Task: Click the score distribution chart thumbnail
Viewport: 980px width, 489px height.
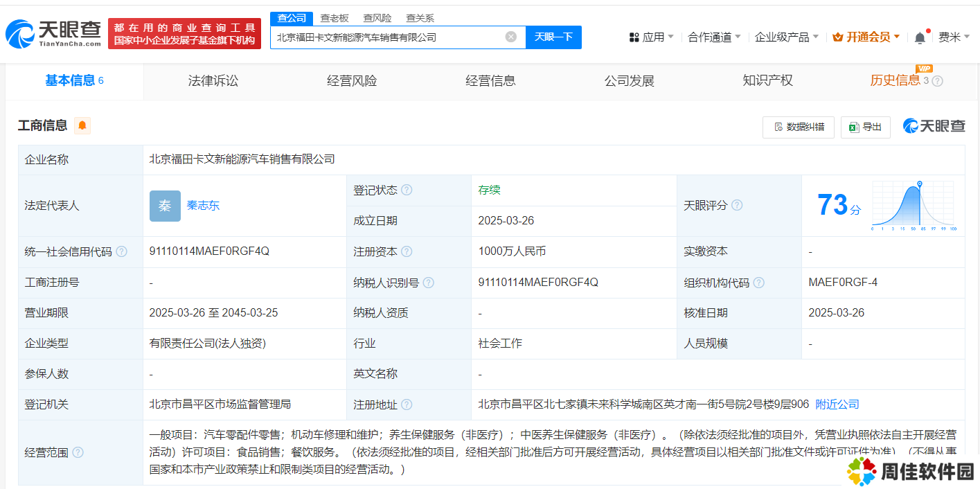Action: pyautogui.click(x=913, y=206)
